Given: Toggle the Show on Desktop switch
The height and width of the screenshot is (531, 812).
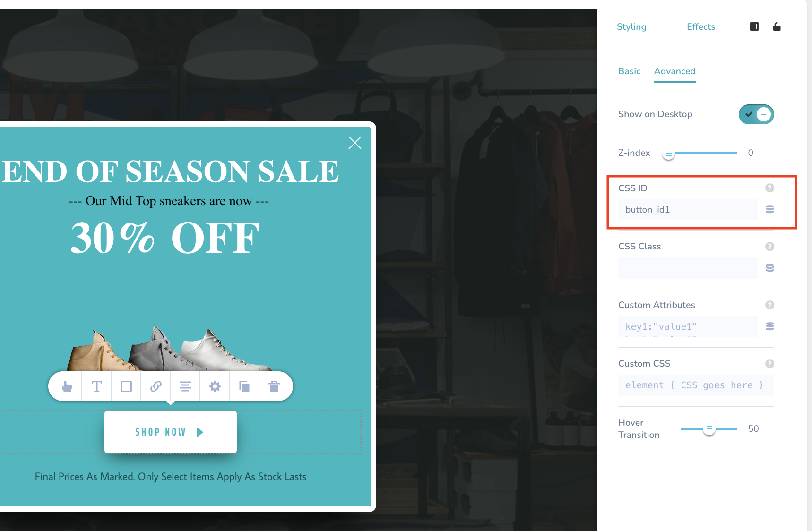Looking at the screenshot, I should pos(756,114).
